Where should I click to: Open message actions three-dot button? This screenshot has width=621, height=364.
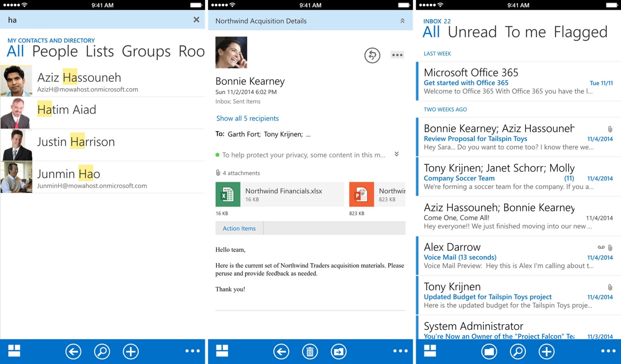397,55
